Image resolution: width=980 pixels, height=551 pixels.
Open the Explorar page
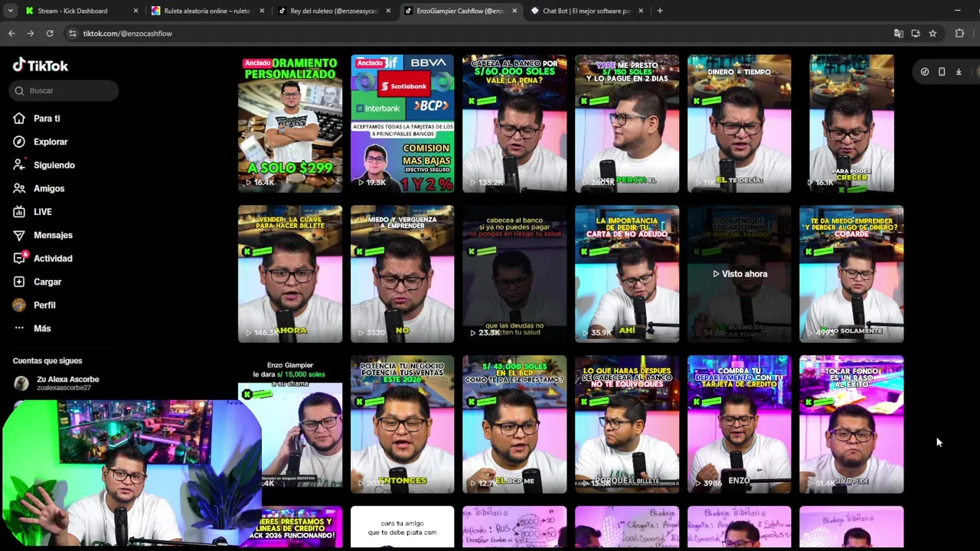pos(51,142)
